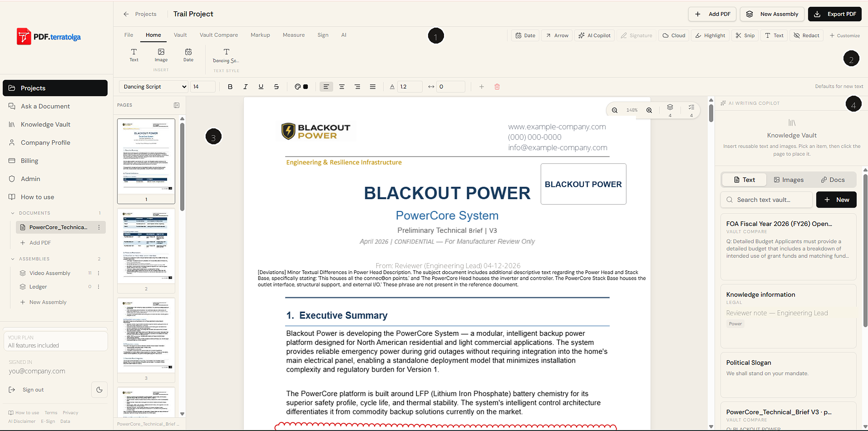
Task: Select the Arrow quick tool
Action: click(557, 35)
